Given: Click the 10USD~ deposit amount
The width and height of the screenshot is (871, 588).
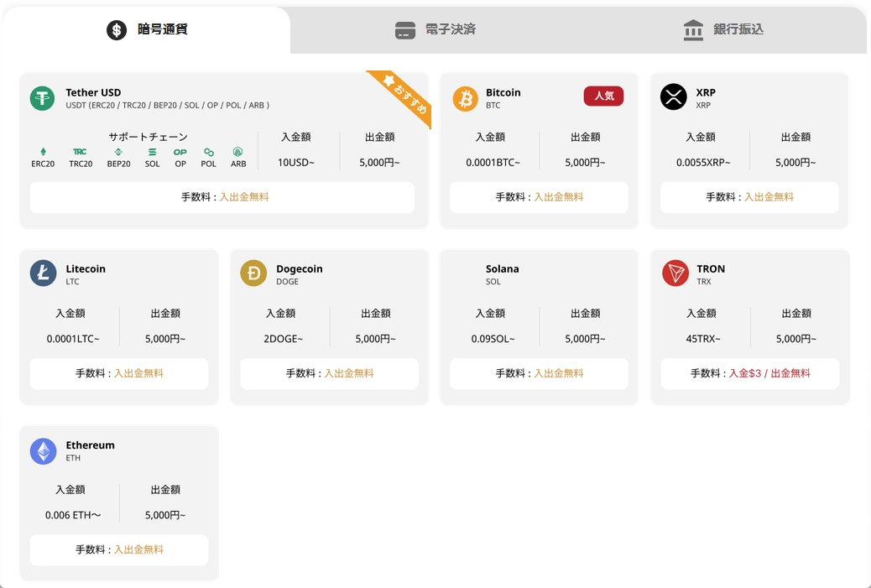Looking at the screenshot, I should [296, 163].
